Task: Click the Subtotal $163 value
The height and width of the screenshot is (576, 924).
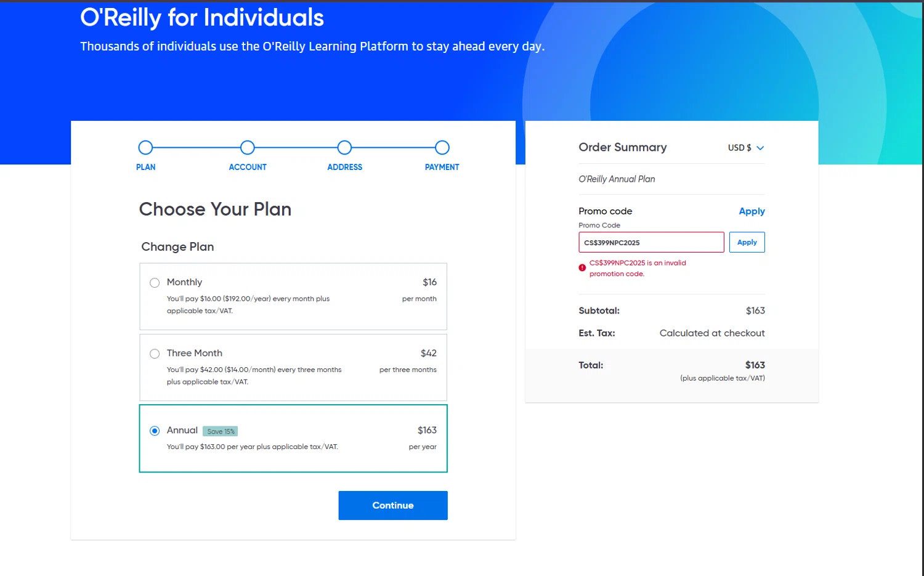Action: (x=755, y=310)
